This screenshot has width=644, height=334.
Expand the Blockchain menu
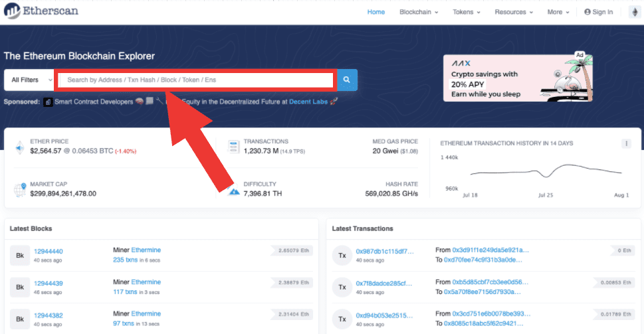tap(419, 12)
